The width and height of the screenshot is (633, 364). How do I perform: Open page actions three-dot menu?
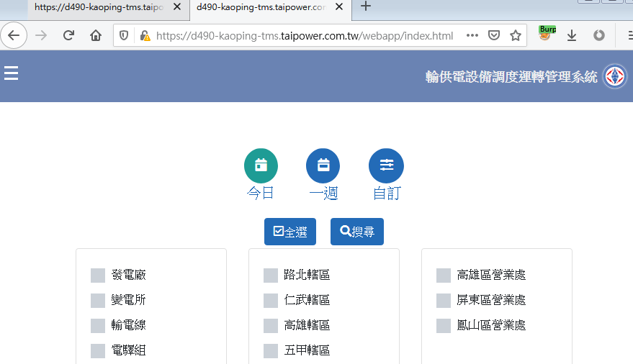pos(472,35)
